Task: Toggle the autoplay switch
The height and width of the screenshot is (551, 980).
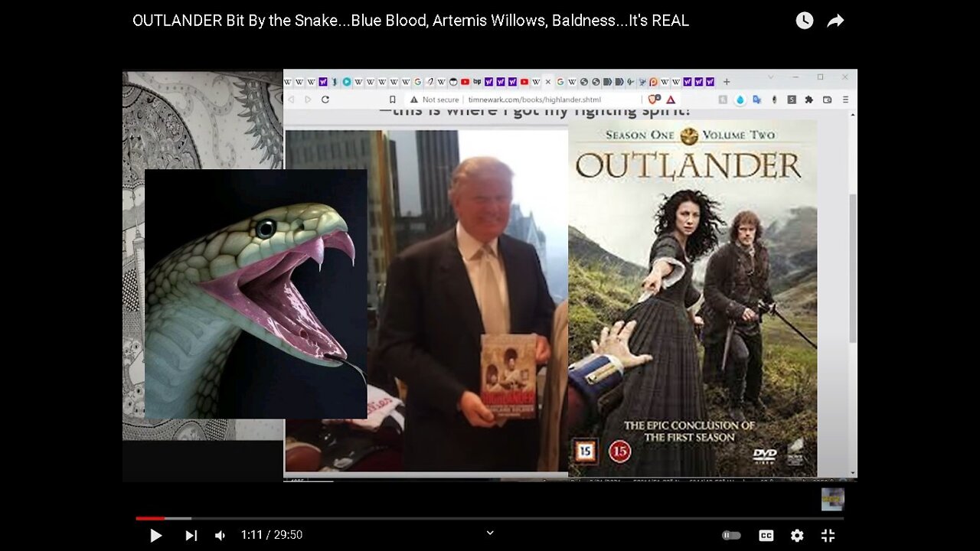Action: 732,536
